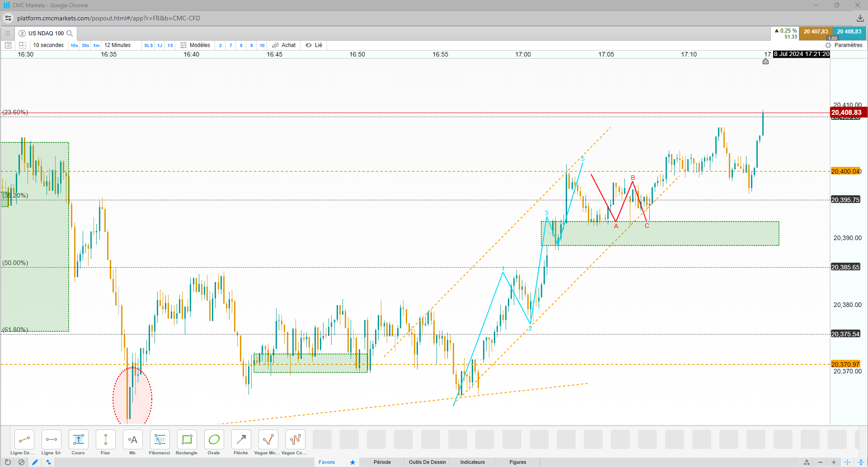The width and height of the screenshot is (868, 467).
Task: Open the 10 secondes interval dropdown
Action: pyautogui.click(x=48, y=45)
